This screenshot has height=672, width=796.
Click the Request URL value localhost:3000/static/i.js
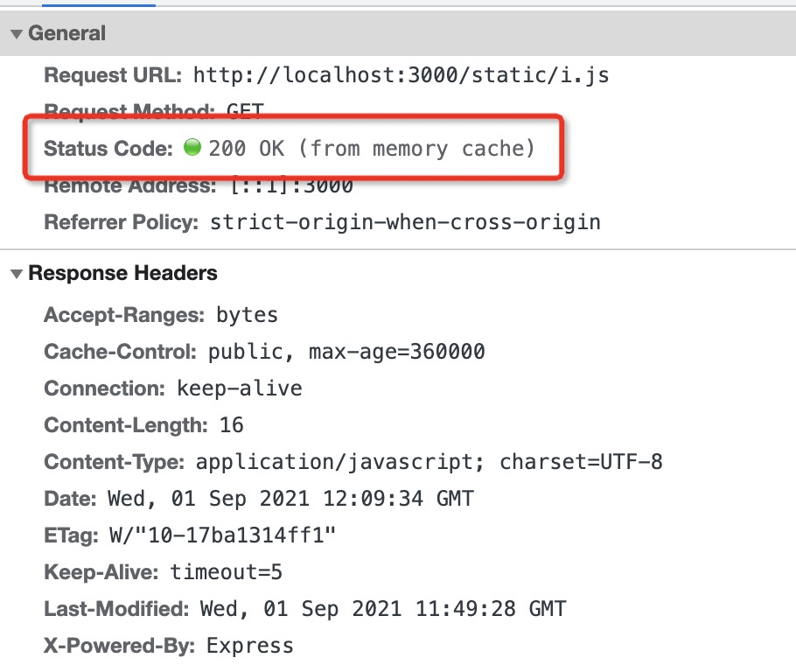(401, 75)
